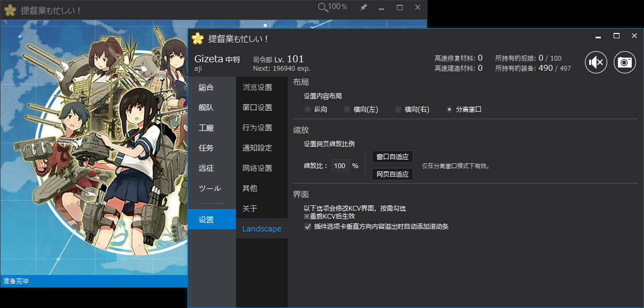Open the 远征 expedition tab

[211, 168]
